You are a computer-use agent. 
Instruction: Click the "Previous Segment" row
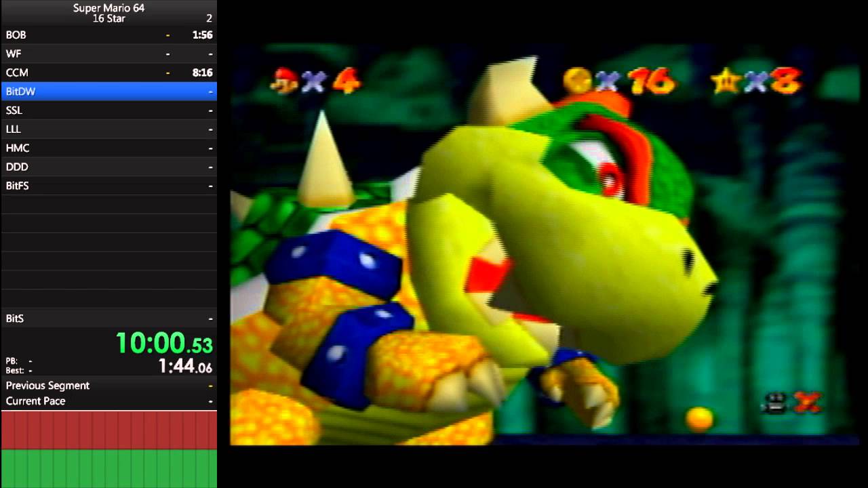[108, 386]
